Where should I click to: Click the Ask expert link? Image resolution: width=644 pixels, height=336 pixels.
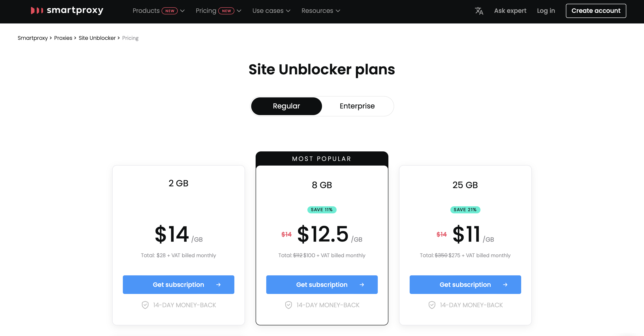pos(510,11)
